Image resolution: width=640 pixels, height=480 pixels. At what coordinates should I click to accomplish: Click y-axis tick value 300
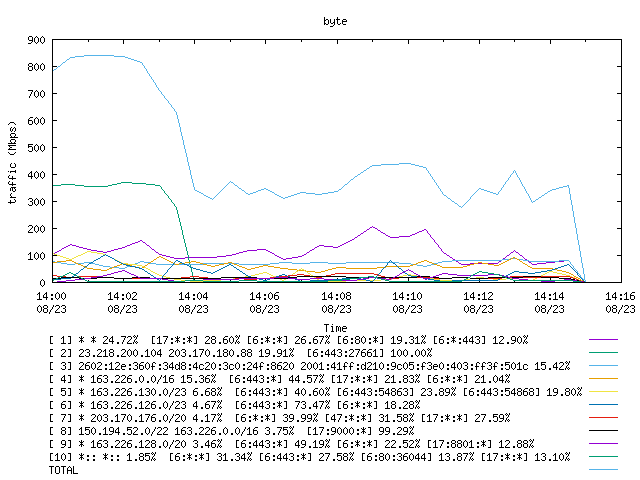tap(36, 202)
